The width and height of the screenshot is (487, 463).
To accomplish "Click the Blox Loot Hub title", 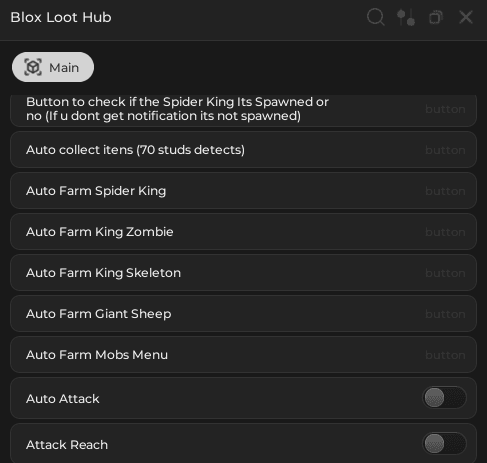I will coord(61,17).
